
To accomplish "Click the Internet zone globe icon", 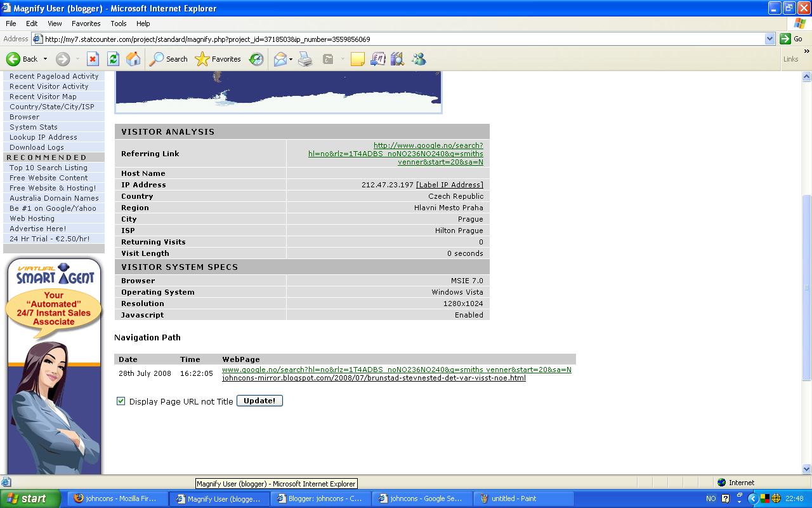I will (721, 483).
